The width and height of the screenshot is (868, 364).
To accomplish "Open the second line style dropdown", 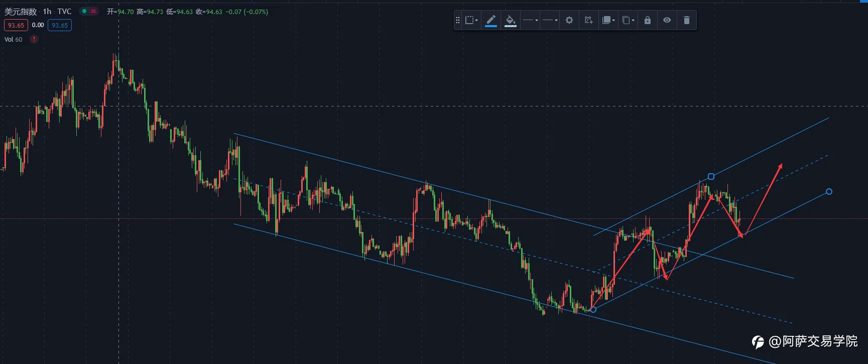I will coord(550,20).
